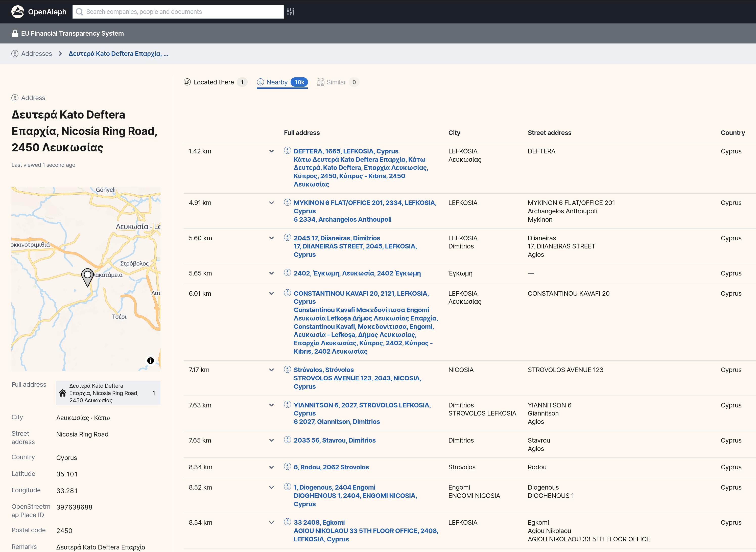The height and width of the screenshot is (552, 756).
Task: Click the OpenAleph logo icon
Action: 18,12
